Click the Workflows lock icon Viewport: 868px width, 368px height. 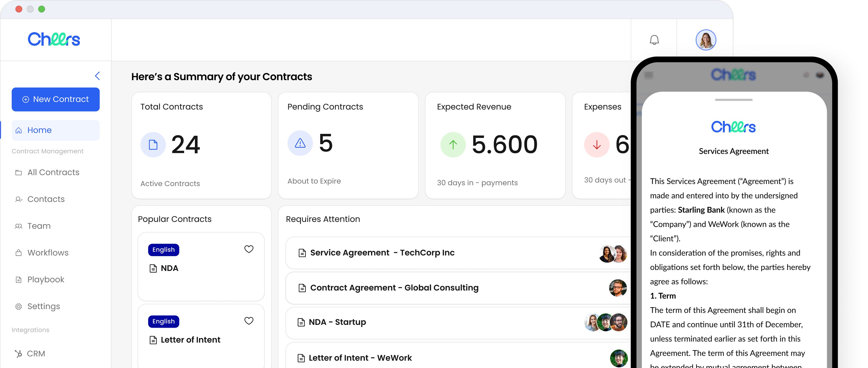[19, 253]
